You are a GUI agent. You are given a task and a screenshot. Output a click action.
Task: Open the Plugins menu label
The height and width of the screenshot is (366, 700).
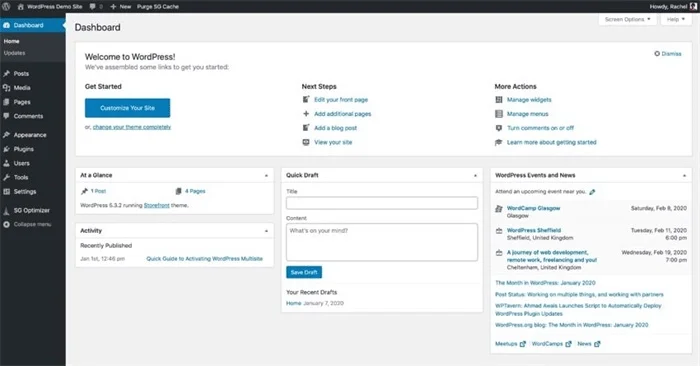(x=24, y=149)
